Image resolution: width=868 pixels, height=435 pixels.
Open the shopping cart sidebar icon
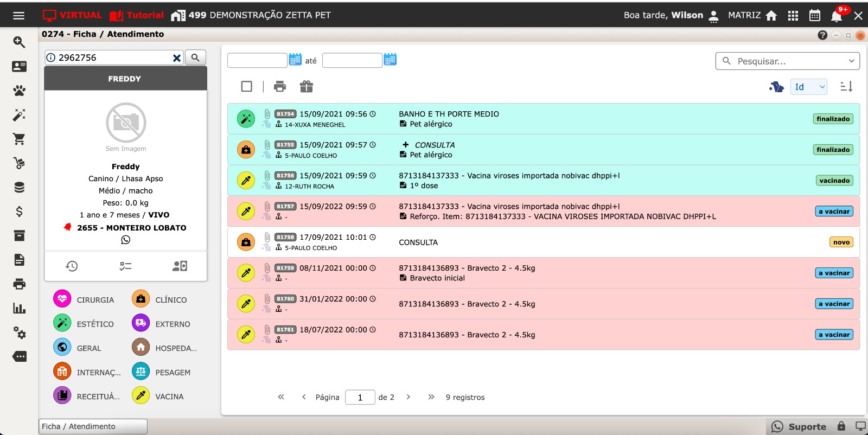(20, 139)
